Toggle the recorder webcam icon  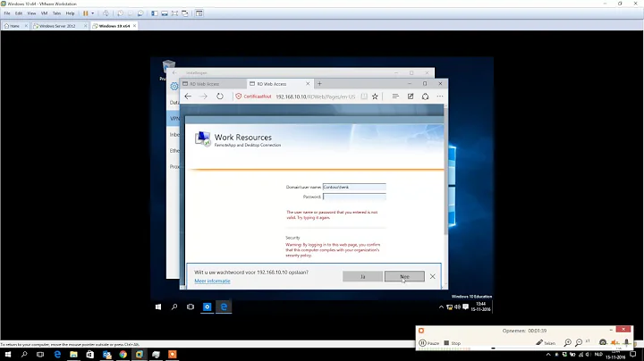click(603, 342)
